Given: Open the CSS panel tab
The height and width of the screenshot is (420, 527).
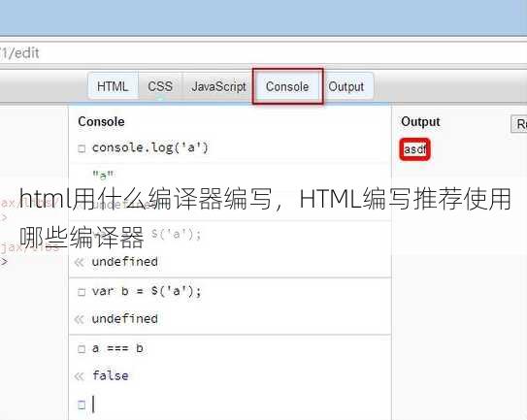Looking at the screenshot, I should click(x=160, y=86).
